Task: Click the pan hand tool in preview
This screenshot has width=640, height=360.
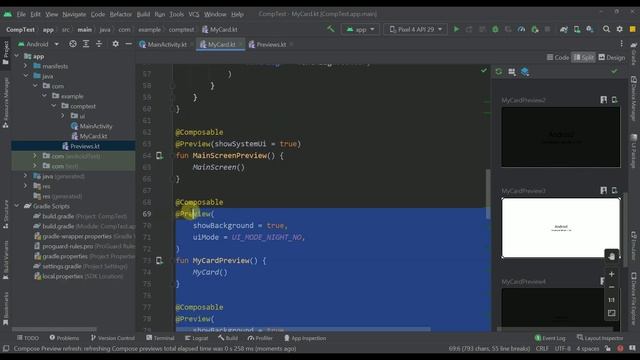Action: click(x=611, y=256)
